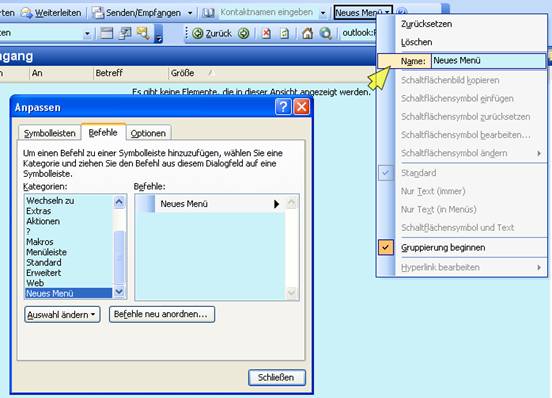
Task: Open the Auswahl ändern dropdown button
Action: click(62, 315)
